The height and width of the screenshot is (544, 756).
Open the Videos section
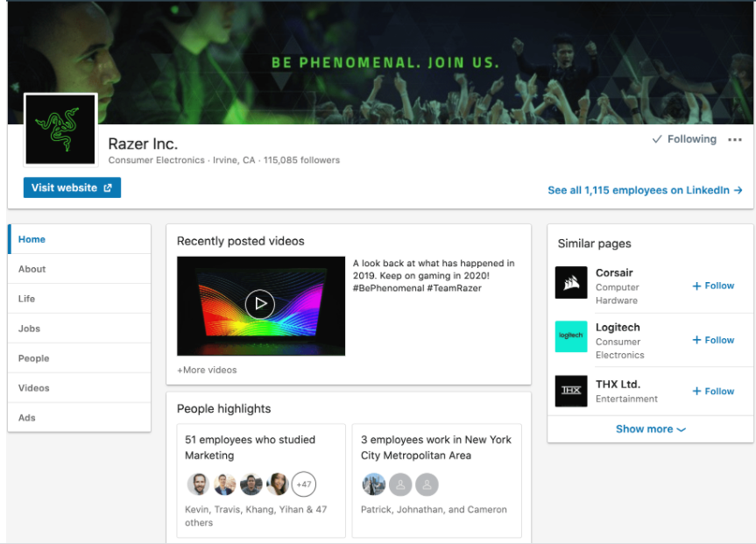click(80, 388)
